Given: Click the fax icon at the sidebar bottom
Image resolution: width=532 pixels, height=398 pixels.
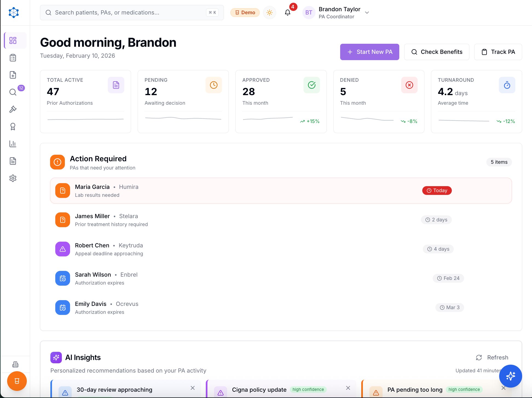Looking at the screenshot, I should tap(15, 364).
